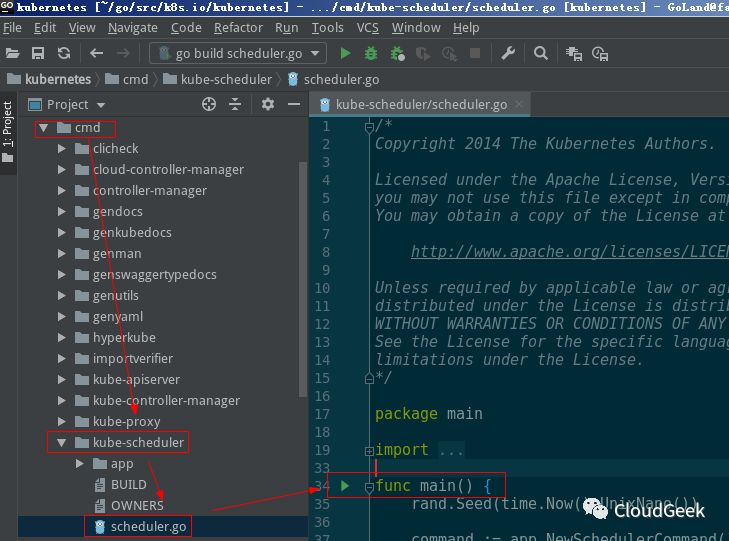Image resolution: width=729 pixels, height=541 pixels.
Task: Open the Refactor menu
Action: click(238, 28)
